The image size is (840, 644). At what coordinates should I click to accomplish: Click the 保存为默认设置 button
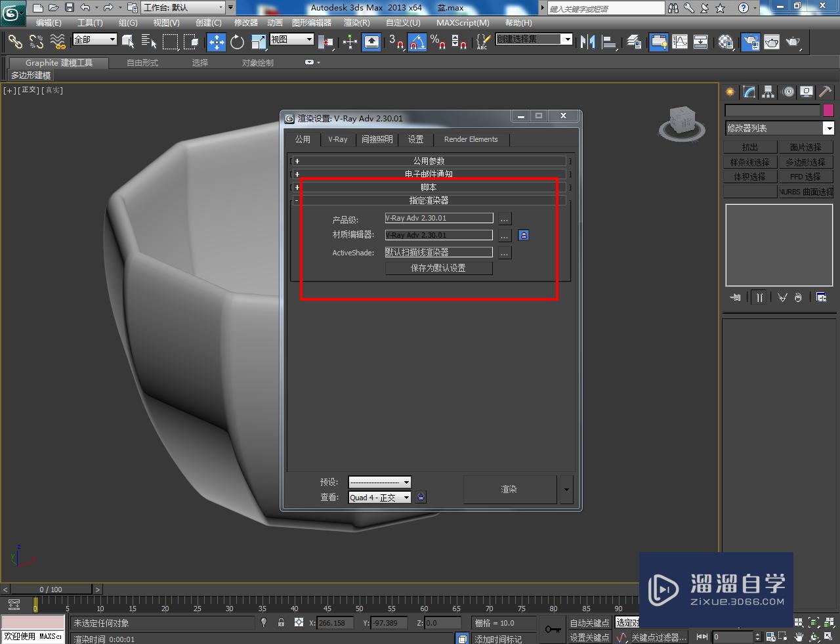pyautogui.click(x=438, y=268)
